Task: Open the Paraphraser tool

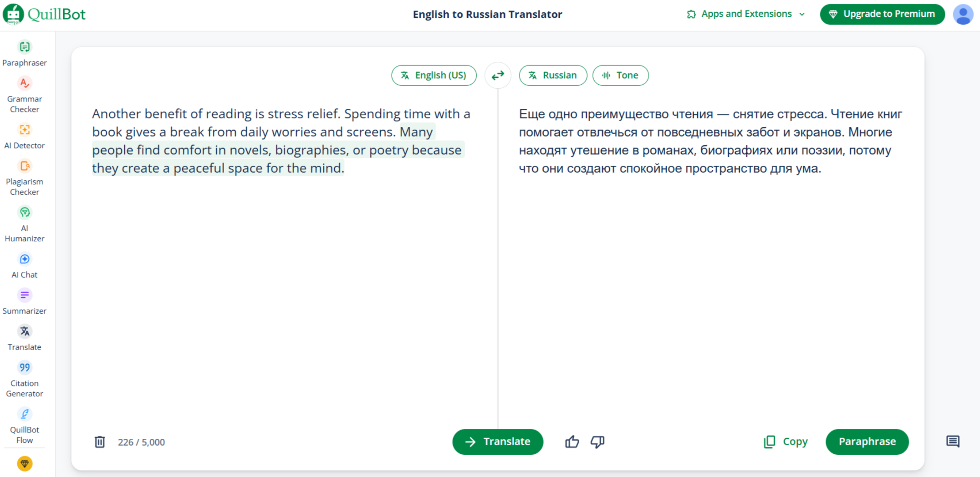Action: 25,52
